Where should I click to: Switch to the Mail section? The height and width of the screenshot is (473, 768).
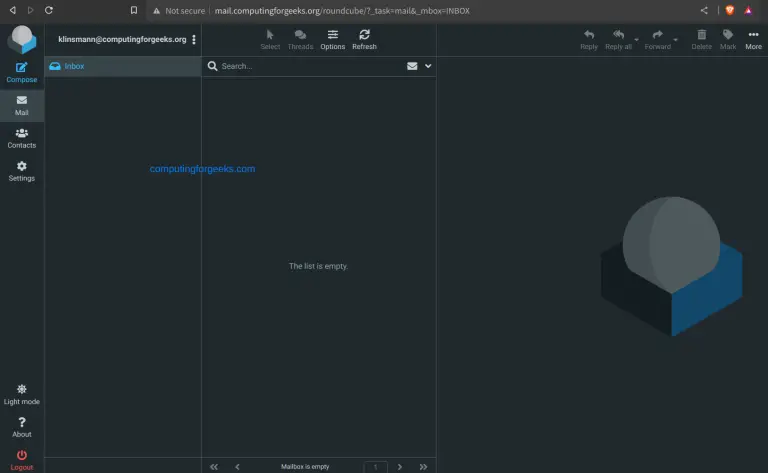(x=22, y=105)
